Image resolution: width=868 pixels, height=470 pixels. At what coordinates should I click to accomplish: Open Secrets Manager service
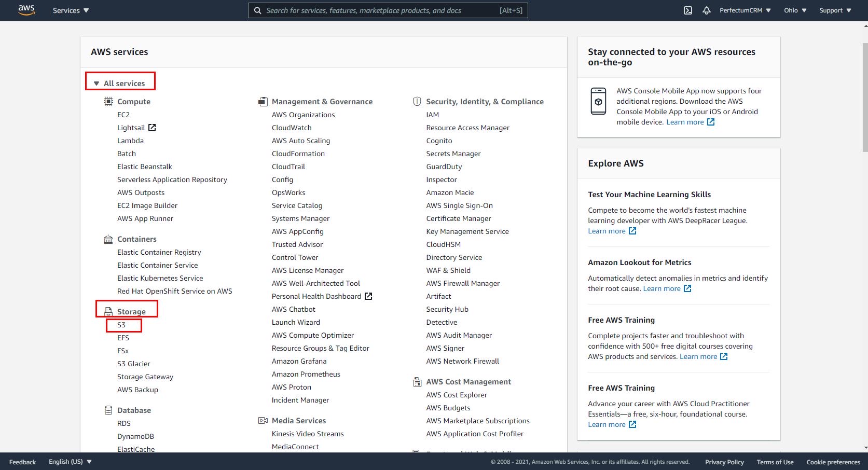pos(453,154)
